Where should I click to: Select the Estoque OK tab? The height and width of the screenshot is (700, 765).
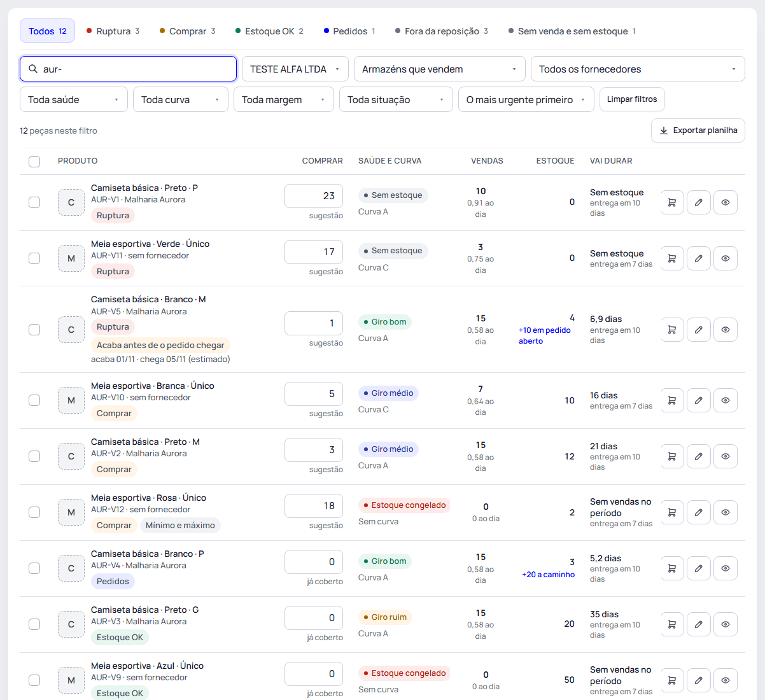269,31
